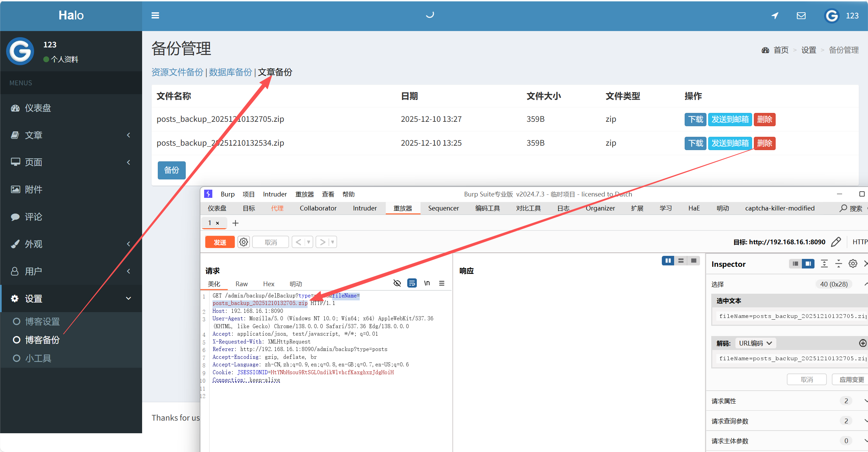Switch to the Raw request tab
The image size is (868, 452).
tap(241, 284)
